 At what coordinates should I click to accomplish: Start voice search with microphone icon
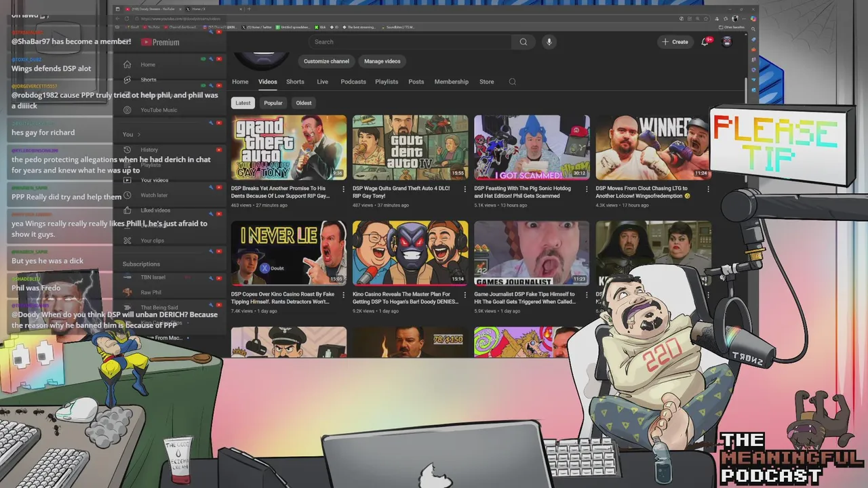[549, 42]
